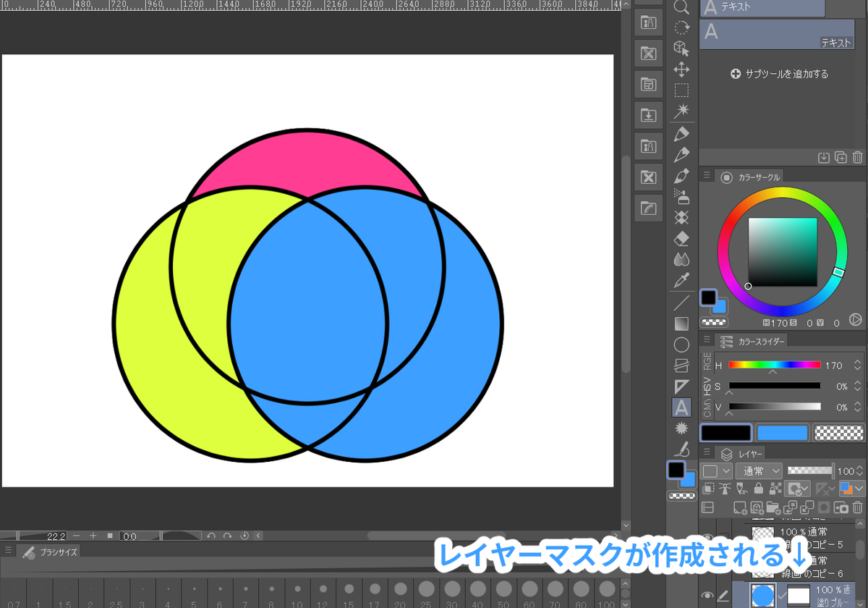Open the Color circle panel menu
The image size is (868, 608).
tap(706, 176)
